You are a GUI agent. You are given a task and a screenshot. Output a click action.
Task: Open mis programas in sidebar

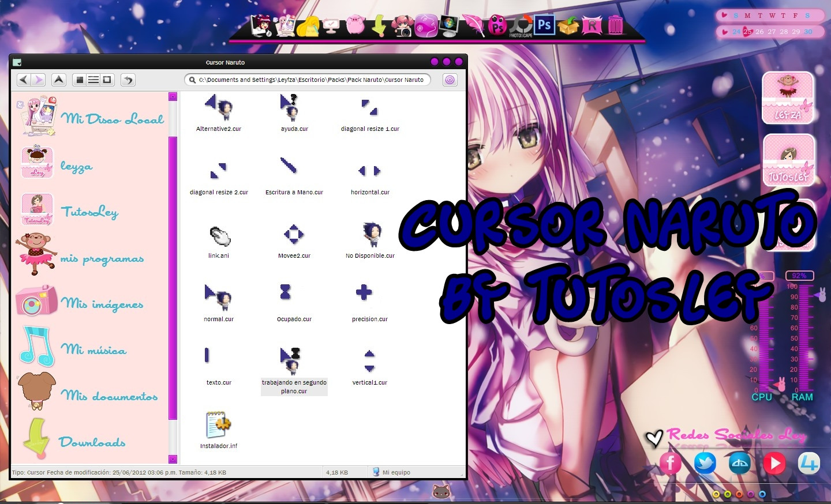click(80, 255)
